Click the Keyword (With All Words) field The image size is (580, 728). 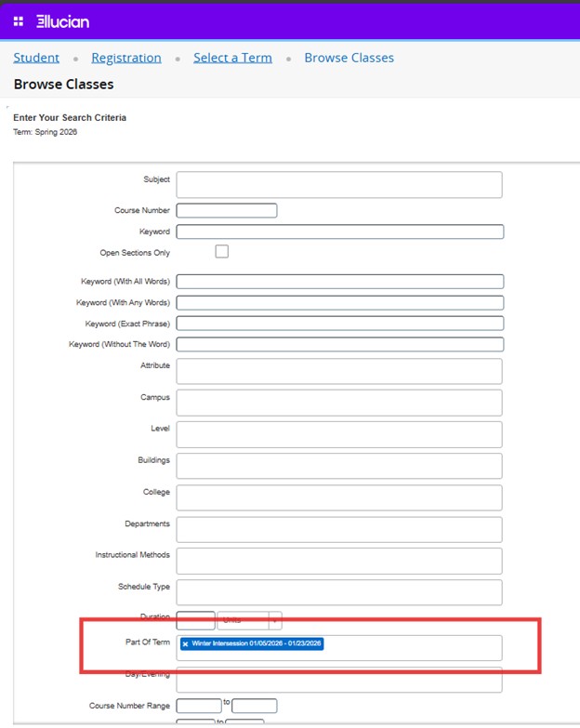pyautogui.click(x=339, y=282)
